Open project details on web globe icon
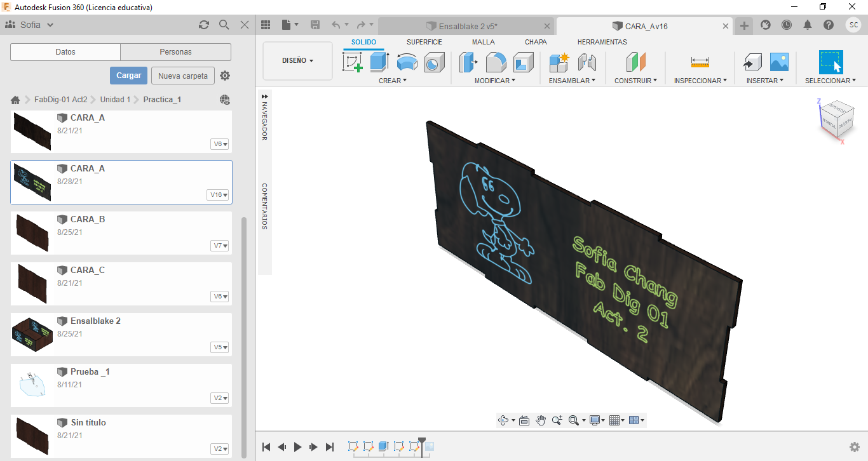The image size is (868, 461). pos(225,100)
